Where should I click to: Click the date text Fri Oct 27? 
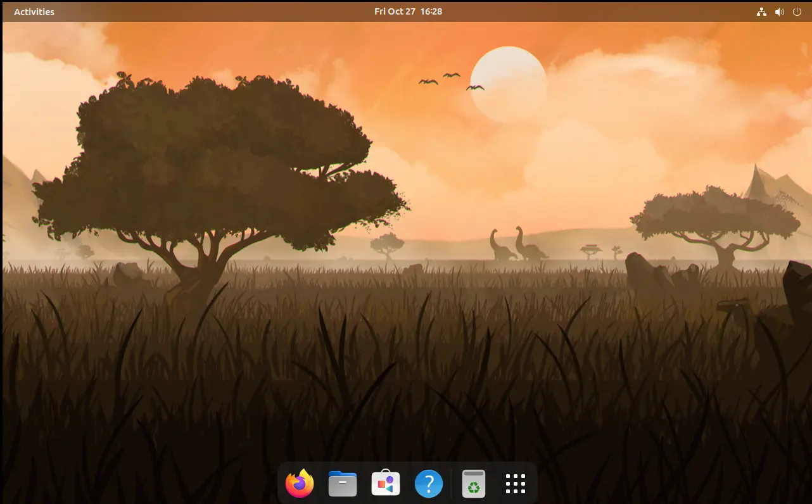[x=395, y=11]
